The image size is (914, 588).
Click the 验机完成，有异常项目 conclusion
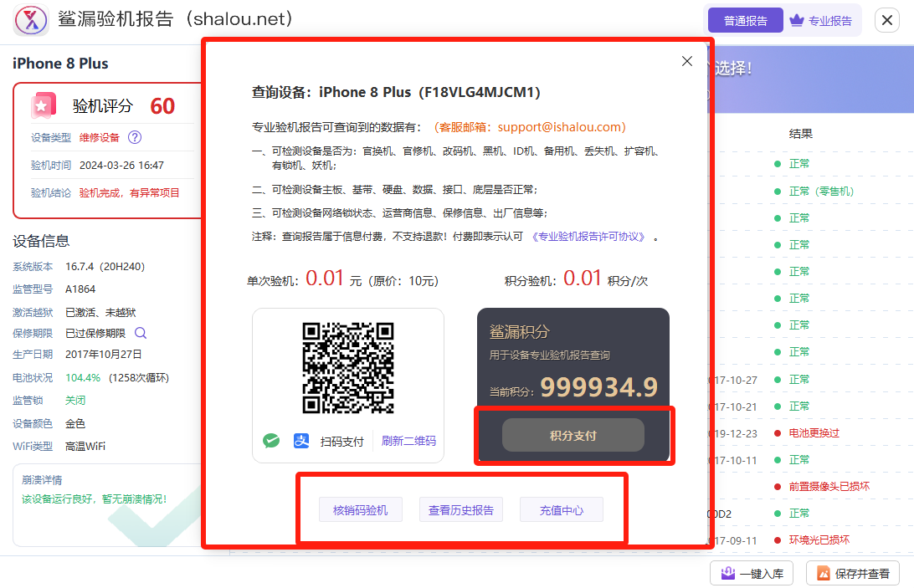click(130, 193)
